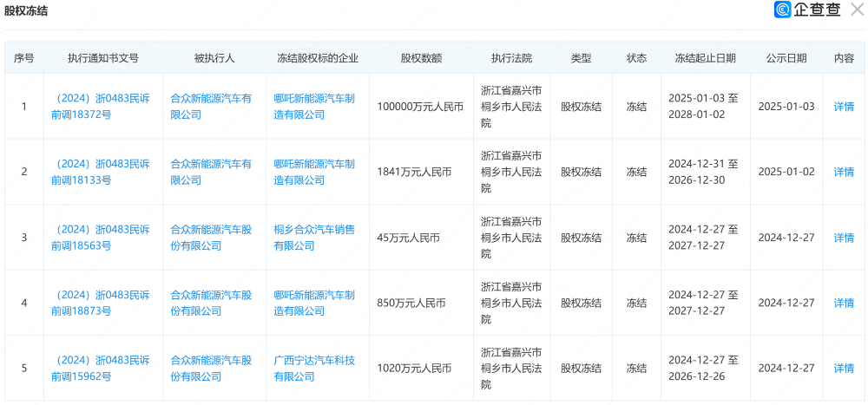The width and height of the screenshot is (868, 405).
Task: View 详情 for row 1
Action: click(x=844, y=107)
